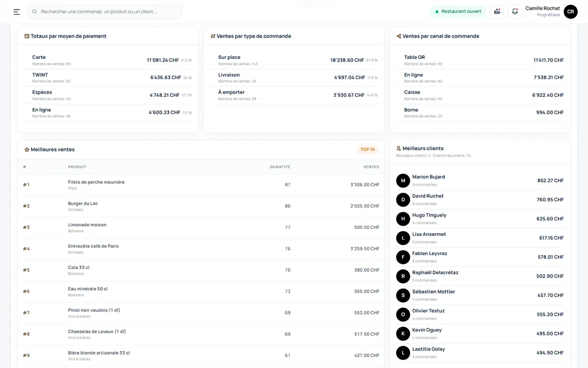Screen dimensions: 588x368
Task: Click the Camille Rochat user name
Action: pos(542,8)
